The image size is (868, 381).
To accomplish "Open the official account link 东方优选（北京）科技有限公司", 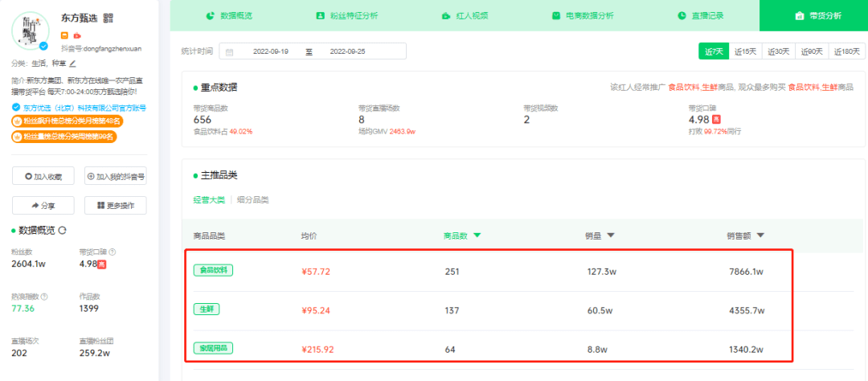I will point(83,108).
